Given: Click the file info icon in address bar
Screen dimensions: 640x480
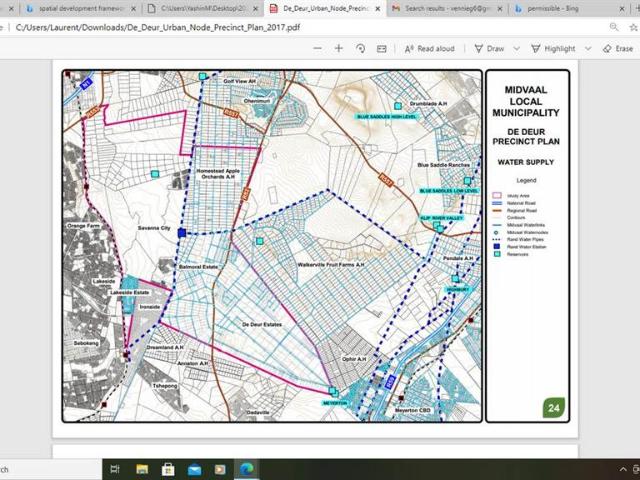Looking at the screenshot, I should pyautogui.click(x=7, y=27).
